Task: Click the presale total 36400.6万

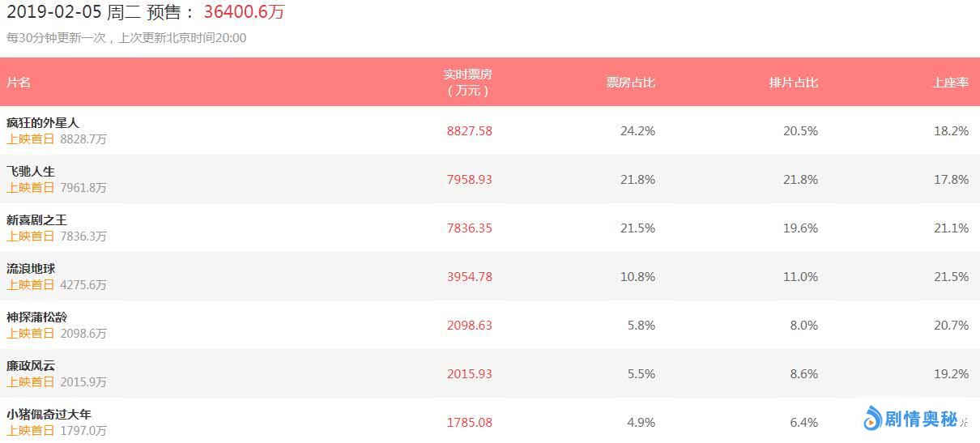Action: click(244, 12)
